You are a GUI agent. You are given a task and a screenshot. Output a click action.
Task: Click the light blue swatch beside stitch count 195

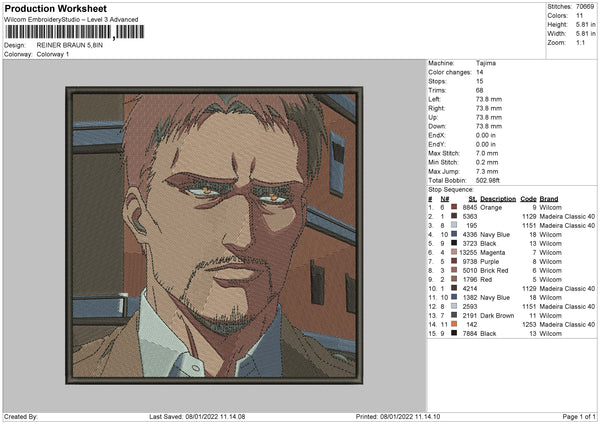(454, 225)
